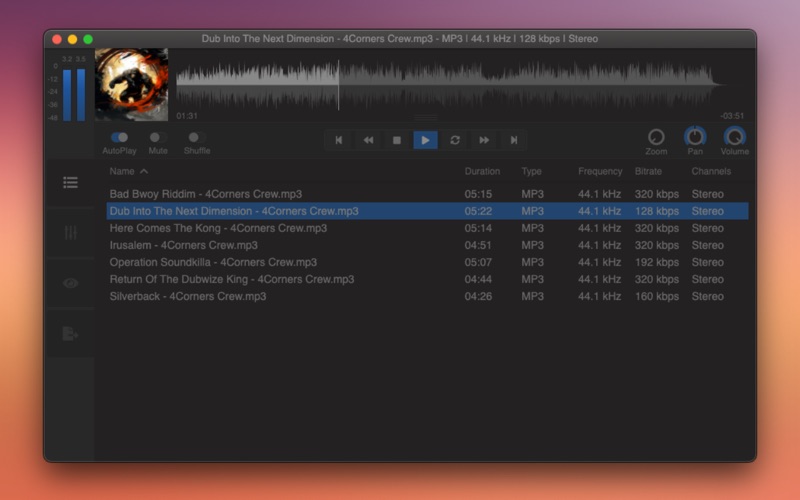
Task: Click the Zoom knob
Action: coord(656,137)
